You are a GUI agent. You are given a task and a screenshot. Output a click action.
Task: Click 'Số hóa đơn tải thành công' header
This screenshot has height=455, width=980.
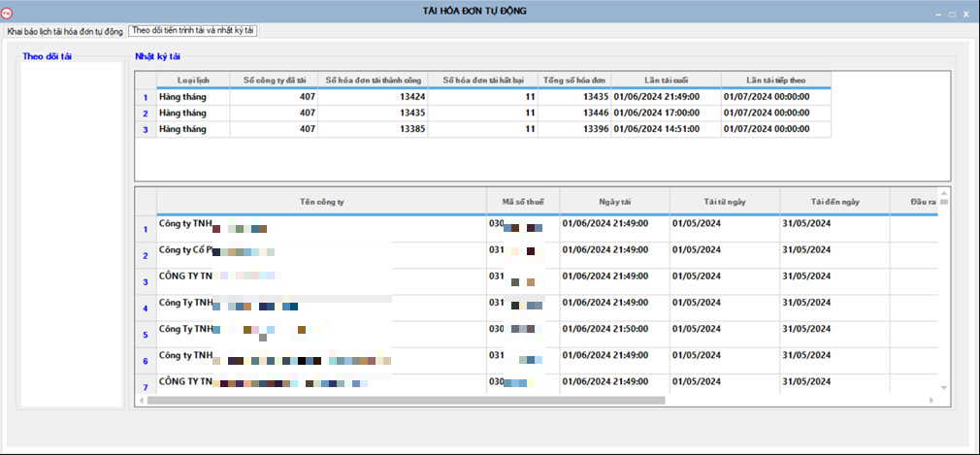(373, 80)
